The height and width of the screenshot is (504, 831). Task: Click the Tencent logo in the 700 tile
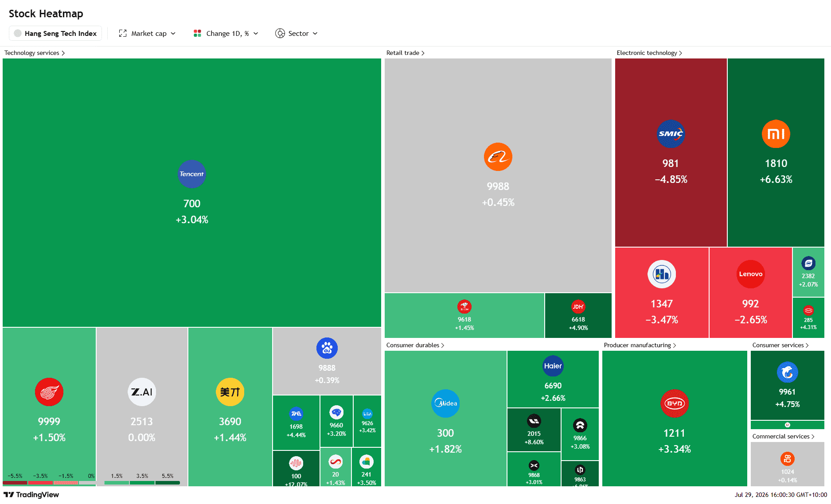click(192, 174)
